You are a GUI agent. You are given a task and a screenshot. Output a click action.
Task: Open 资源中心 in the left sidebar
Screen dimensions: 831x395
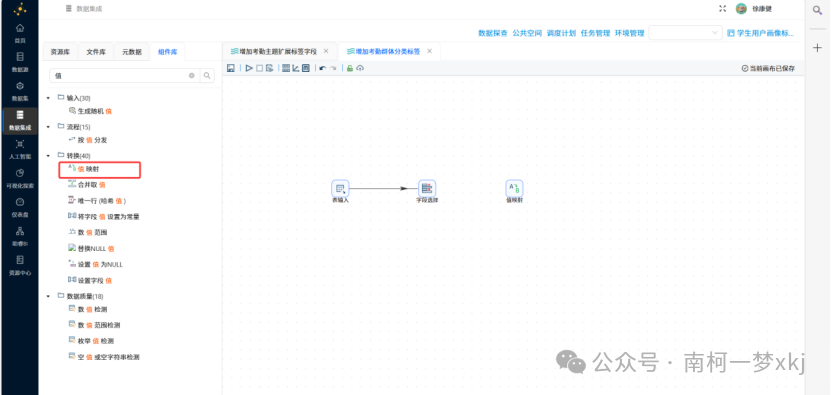[20, 265]
